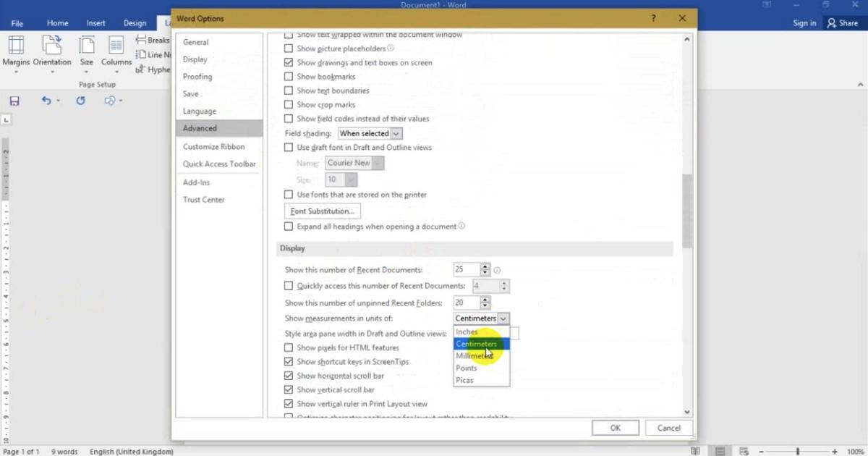Enable Show picture placeholders checkbox
This screenshot has height=456, width=868.
click(289, 48)
